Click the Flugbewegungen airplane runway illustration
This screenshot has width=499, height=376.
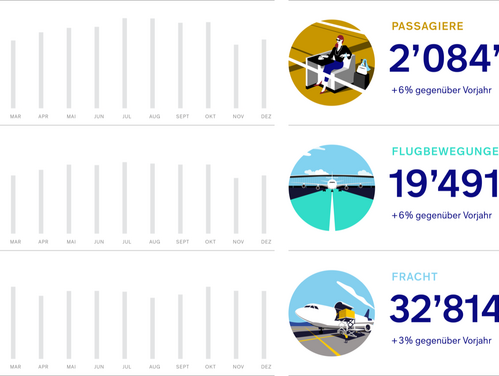(x=332, y=188)
